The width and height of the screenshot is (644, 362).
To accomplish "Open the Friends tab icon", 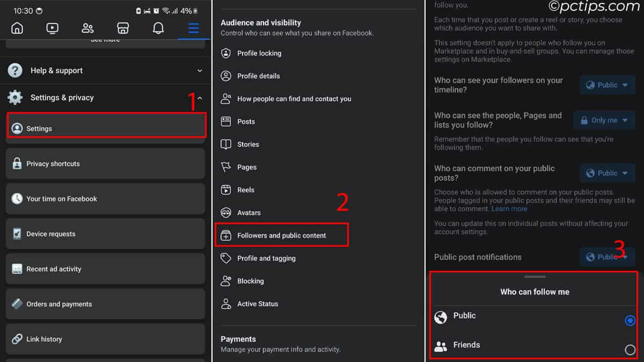I will pyautogui.click(x=87, y=28).
